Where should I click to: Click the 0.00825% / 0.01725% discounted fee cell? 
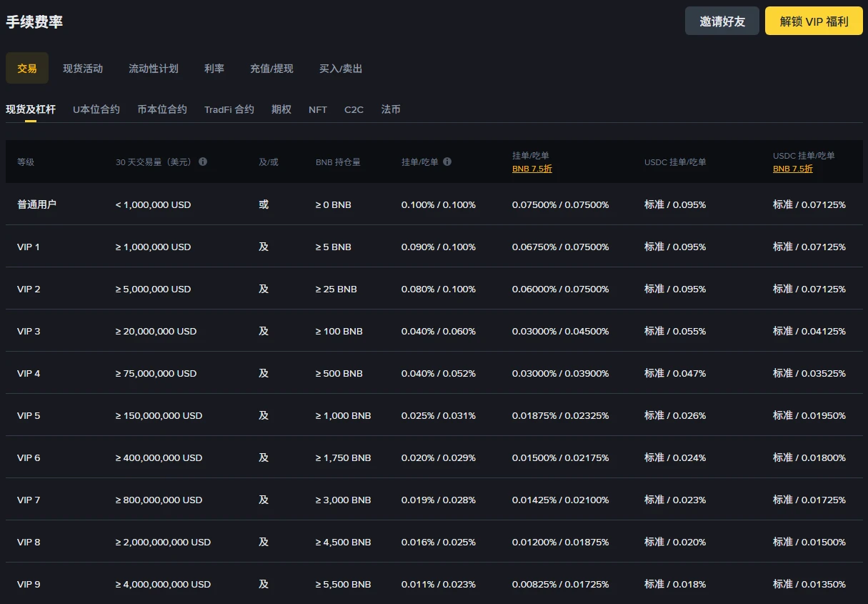point(561,584)
